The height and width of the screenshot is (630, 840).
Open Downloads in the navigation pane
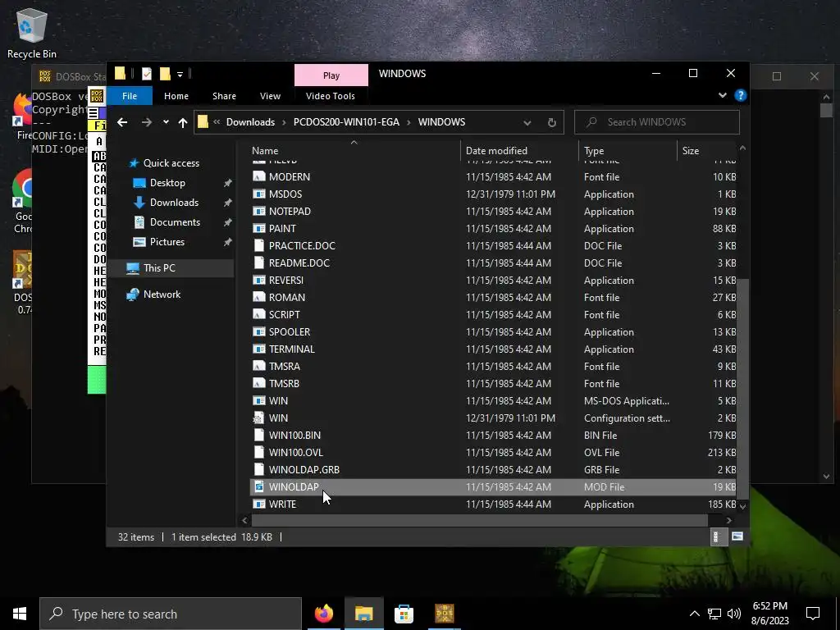(174, 203)
